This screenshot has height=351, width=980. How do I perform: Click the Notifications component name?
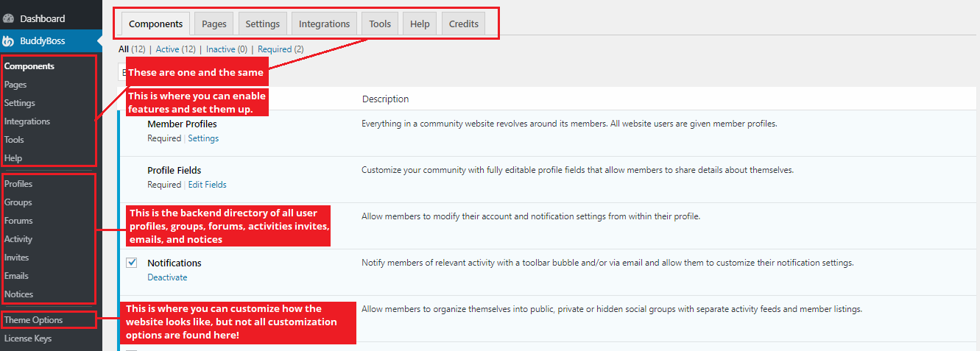click(x=175, y=263)
